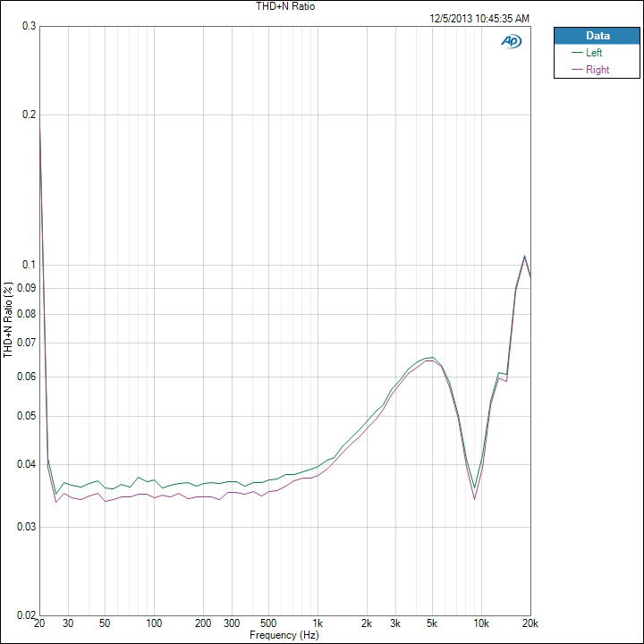Click the 0.3 value on y-axis

30,27
